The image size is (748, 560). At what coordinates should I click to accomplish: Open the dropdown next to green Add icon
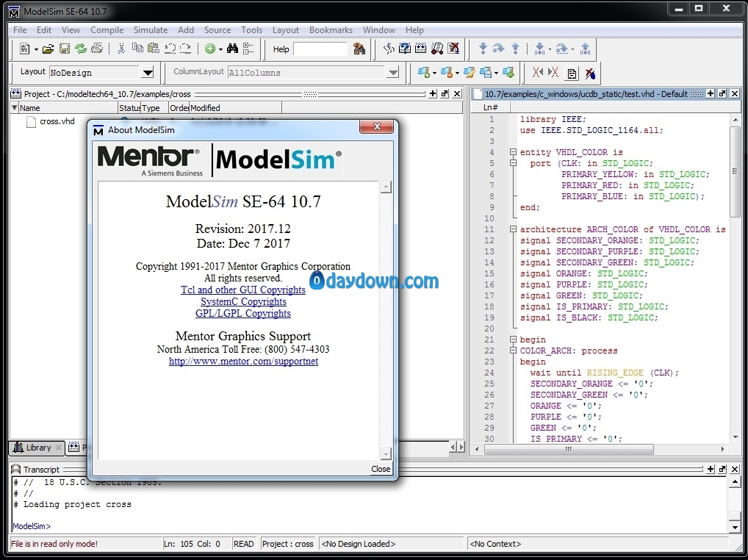(x=220, y=49)
